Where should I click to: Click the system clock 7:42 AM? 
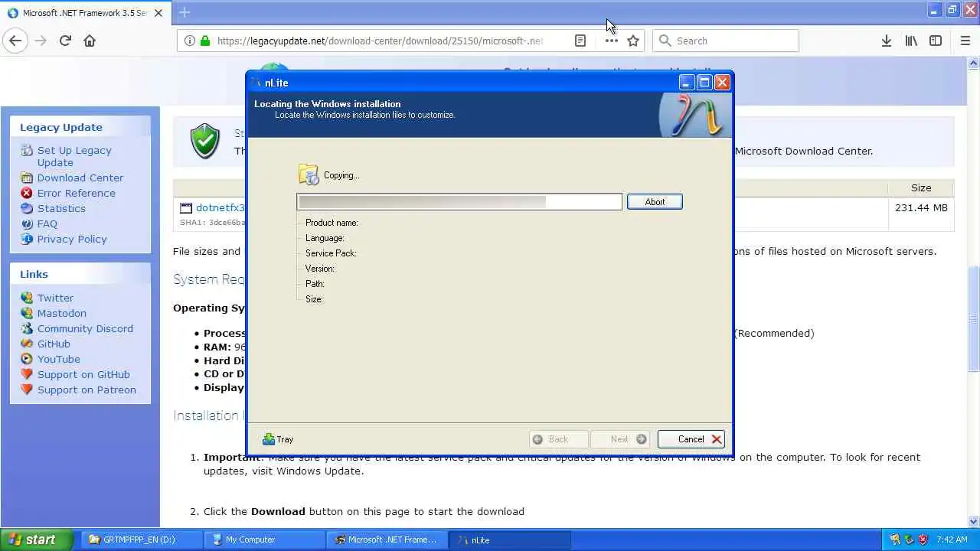tap(953, 540)
